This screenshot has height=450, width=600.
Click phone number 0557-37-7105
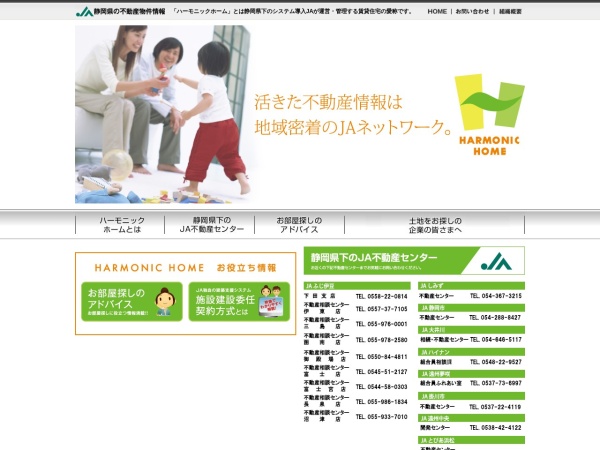point(382,309)
